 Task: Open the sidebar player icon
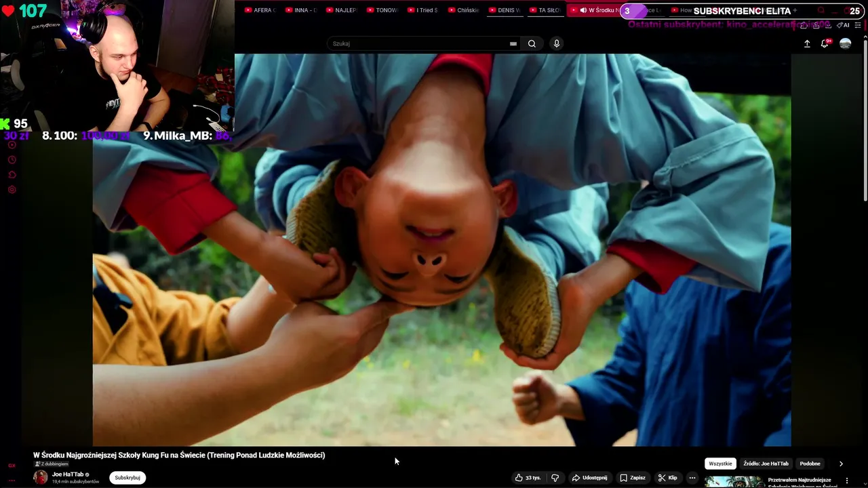[12, 145]
